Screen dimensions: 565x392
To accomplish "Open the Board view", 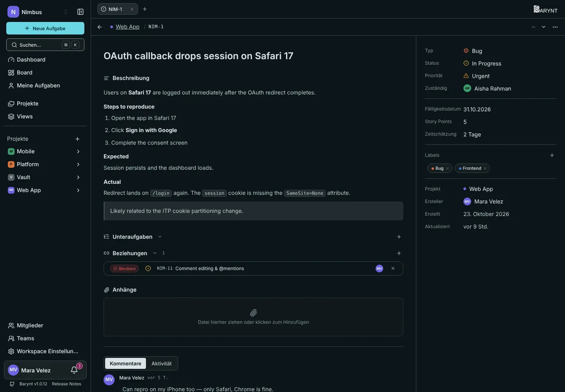I will pyautogui.click(x=45, y=73).
